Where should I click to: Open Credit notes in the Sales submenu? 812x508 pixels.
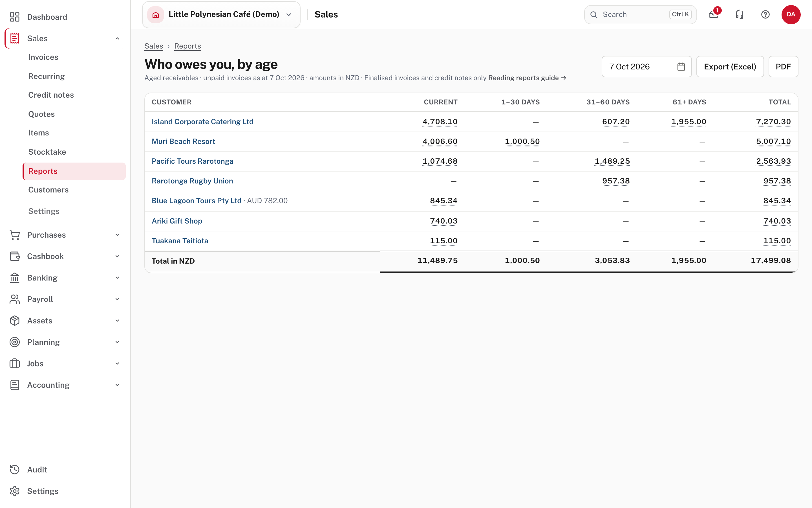pyautogui.click(x=51, y=95)
